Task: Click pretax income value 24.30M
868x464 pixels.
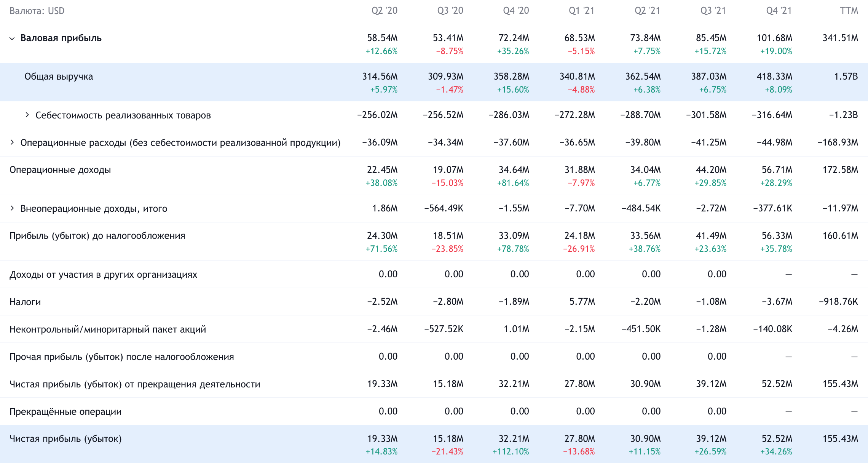Action: 382,236
